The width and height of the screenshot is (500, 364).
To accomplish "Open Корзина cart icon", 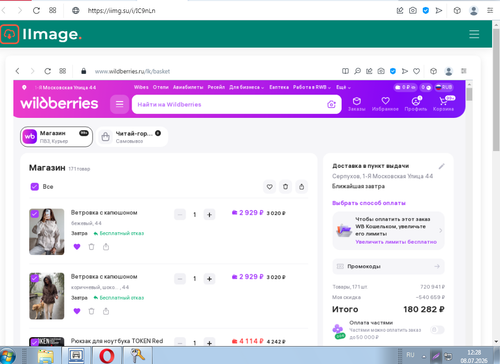I will 443,104.
